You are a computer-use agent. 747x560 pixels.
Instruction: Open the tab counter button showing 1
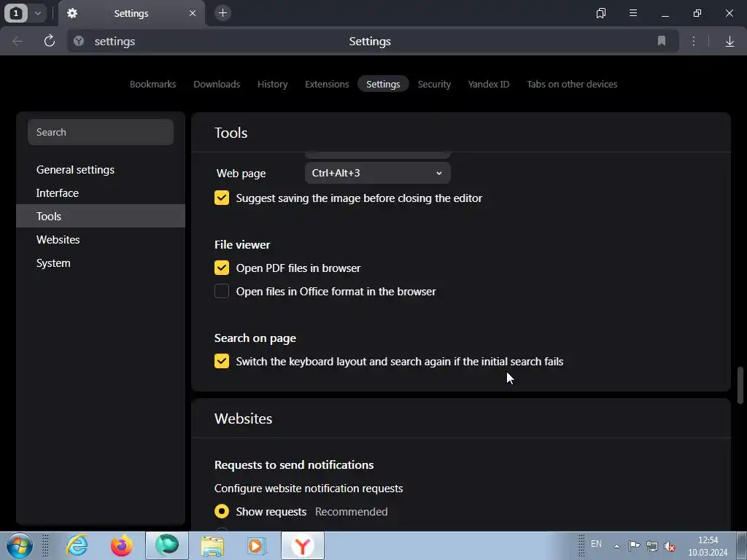coord(16,13)
